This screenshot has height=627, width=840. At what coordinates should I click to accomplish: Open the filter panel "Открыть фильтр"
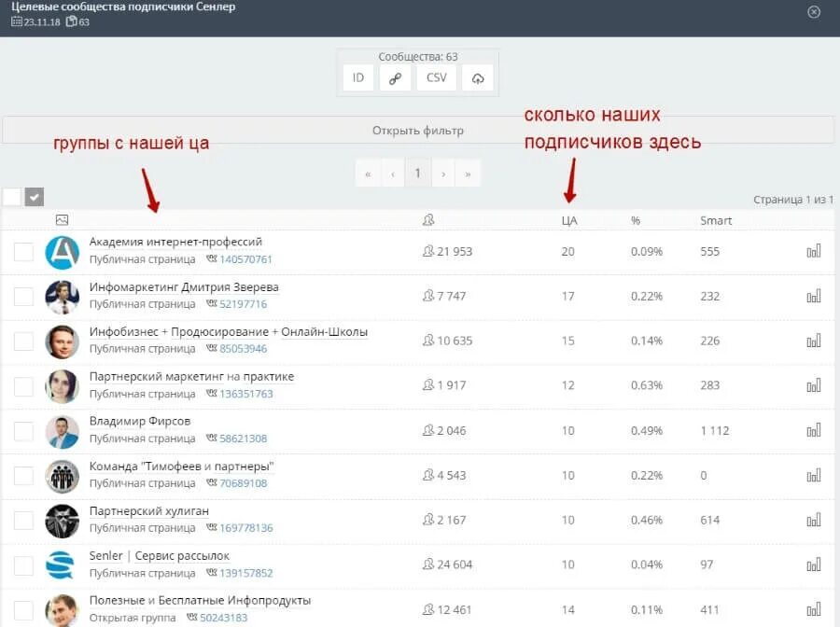[418, 130]
